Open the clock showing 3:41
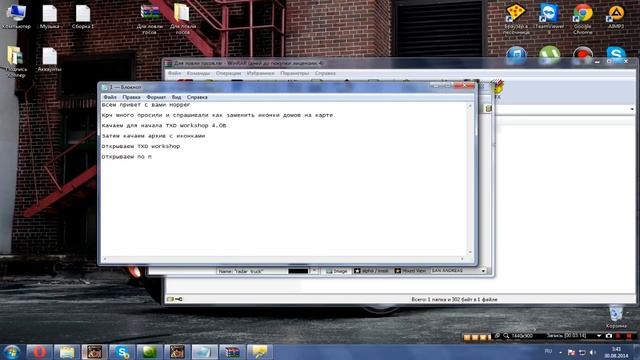This screenshot has width=640, height=360. point(616,352)
